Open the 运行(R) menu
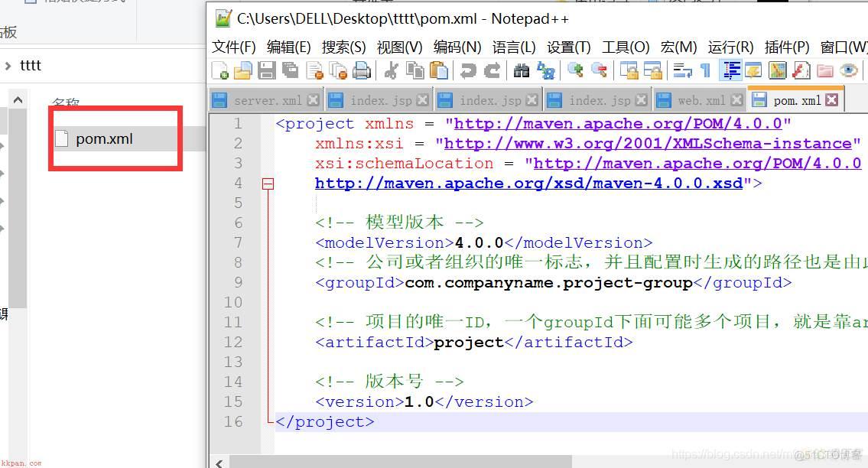Screen dimensions: 868x468 tap(730, 47)
